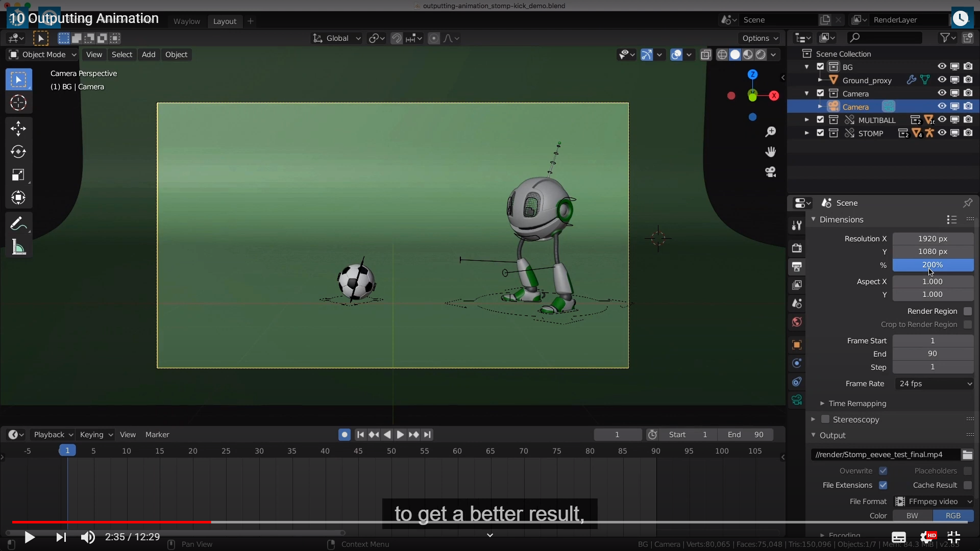Click the Options button in header
The width and height of the screenshot is (980, 551).
click(759, 38)
